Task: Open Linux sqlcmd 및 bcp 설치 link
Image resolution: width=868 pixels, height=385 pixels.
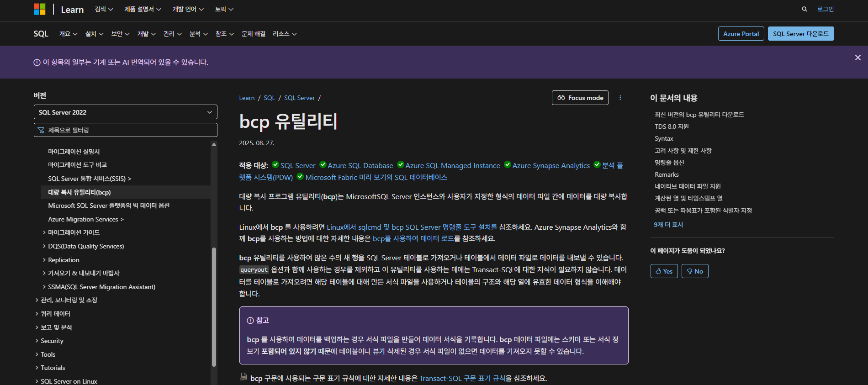Action: click(x=412, y=227)
